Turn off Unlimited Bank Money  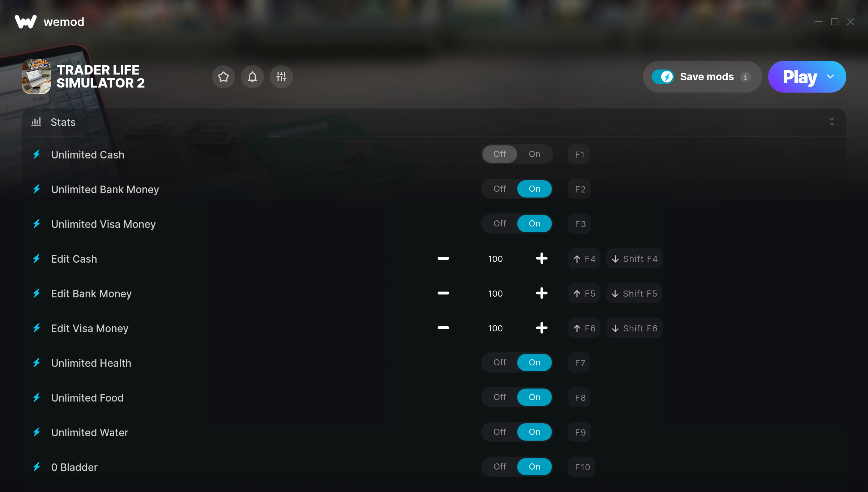point(500,189)
